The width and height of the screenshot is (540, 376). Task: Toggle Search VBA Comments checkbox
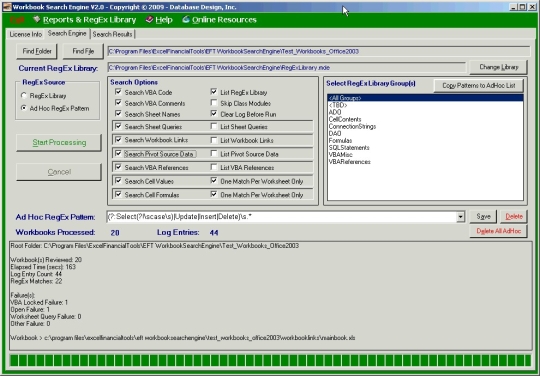tap(118, 103)
